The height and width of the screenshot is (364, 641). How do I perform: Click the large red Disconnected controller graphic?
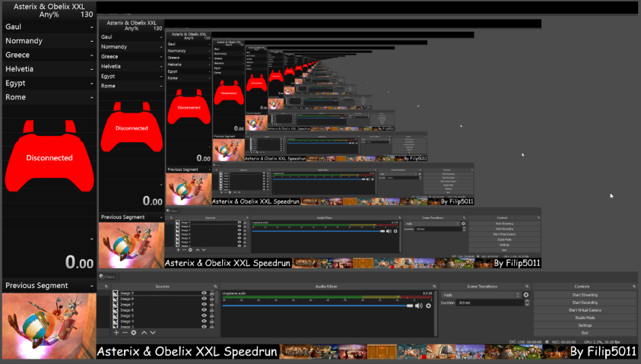pyautogui.click(x=49, y=156)
